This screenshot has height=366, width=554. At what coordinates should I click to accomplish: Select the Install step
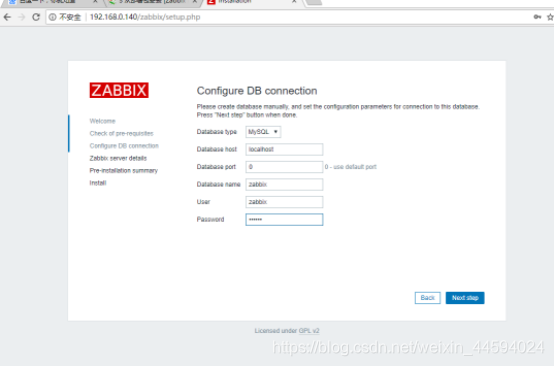tap(98, 183)
